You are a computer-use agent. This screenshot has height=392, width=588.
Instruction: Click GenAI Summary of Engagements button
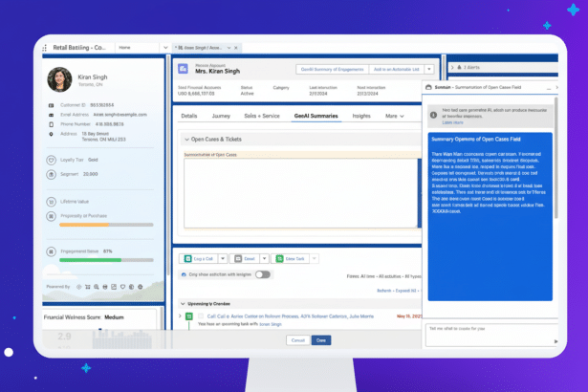333,69
